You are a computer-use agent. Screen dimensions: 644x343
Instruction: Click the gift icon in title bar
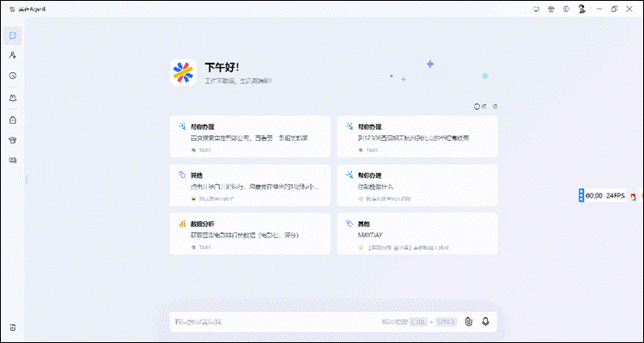pos(551,9)
